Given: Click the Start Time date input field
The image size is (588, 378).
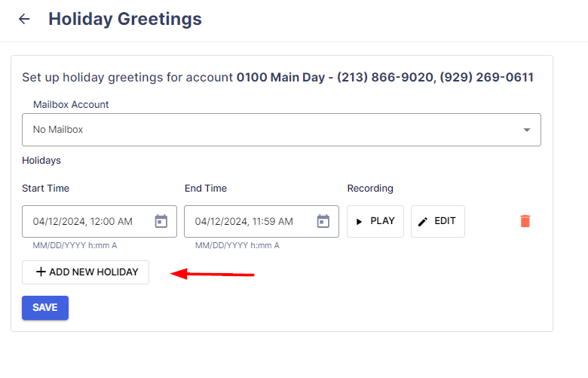Looking at the screenshot, I should click(x=100, y=222).
